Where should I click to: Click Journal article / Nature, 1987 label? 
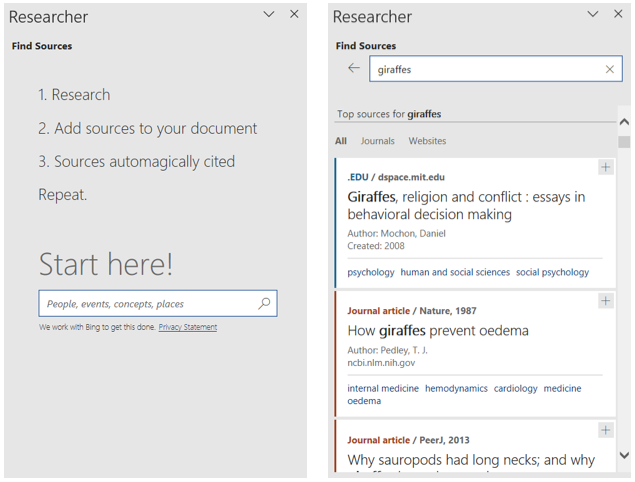411,311
